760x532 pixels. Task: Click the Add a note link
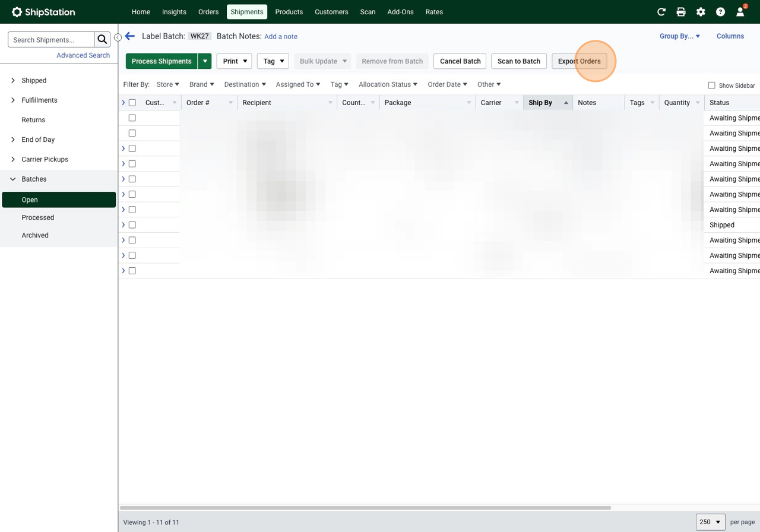pos(281,37)
